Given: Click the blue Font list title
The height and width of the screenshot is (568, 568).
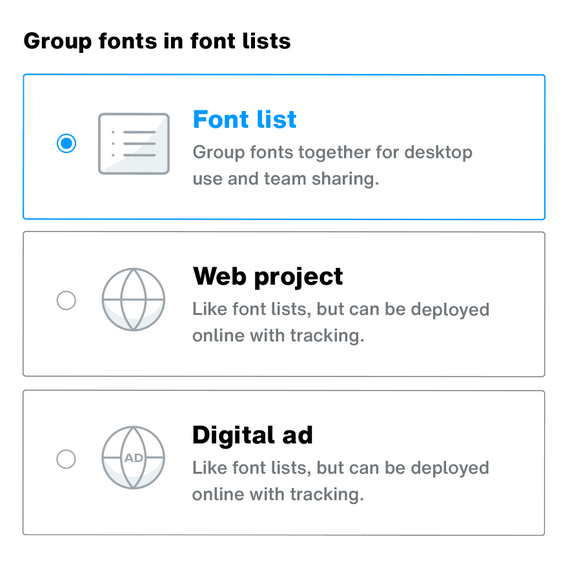Looking at the screenshot, I should [x=245, y=119].
